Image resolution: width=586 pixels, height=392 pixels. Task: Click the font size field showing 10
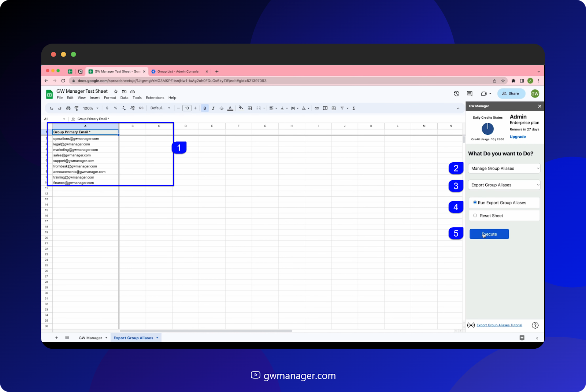pyautogui.click(x=187, y=108)
